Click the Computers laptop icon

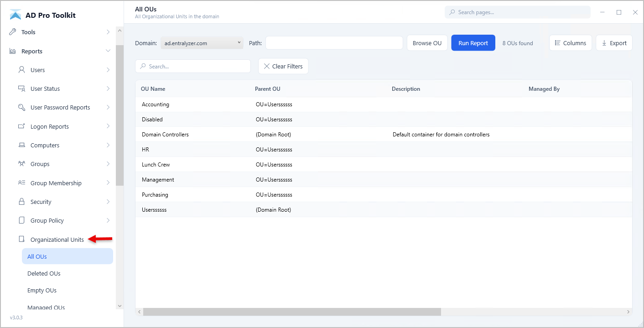21,145
